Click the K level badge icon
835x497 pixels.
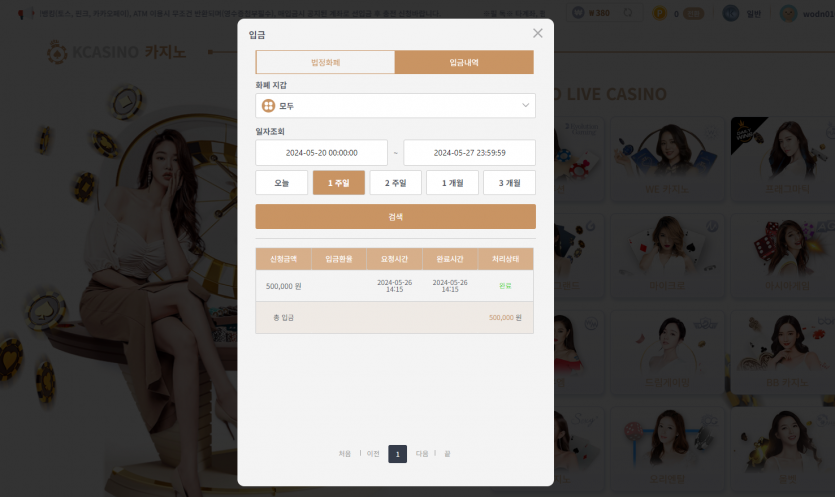coord(731,13)
